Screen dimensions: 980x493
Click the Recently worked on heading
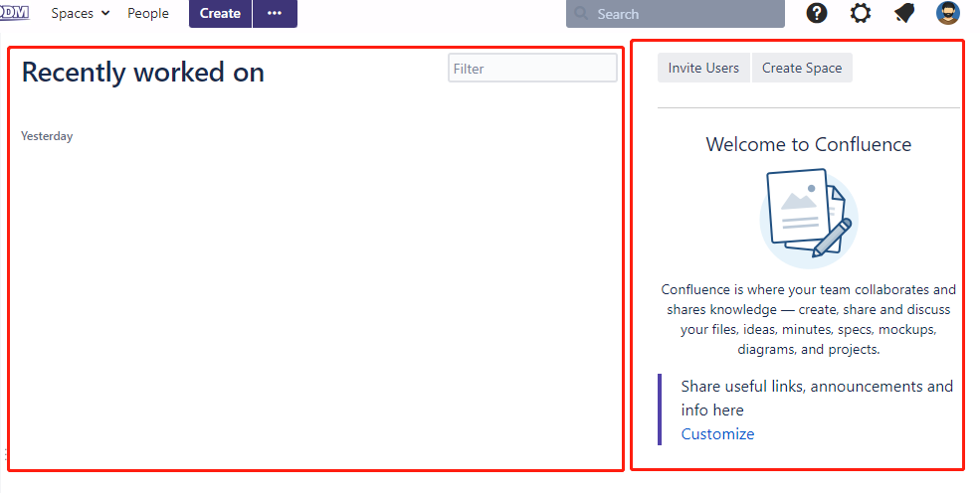143,73
